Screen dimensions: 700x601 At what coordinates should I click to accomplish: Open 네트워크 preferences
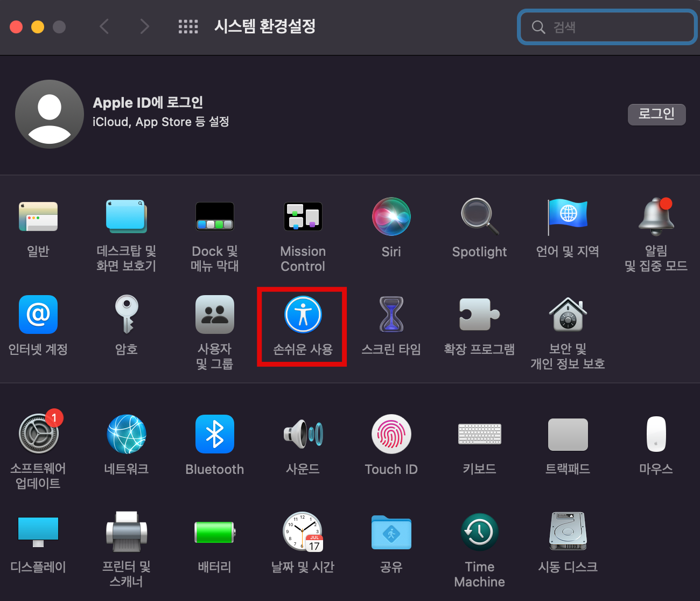tap(126, 434)
